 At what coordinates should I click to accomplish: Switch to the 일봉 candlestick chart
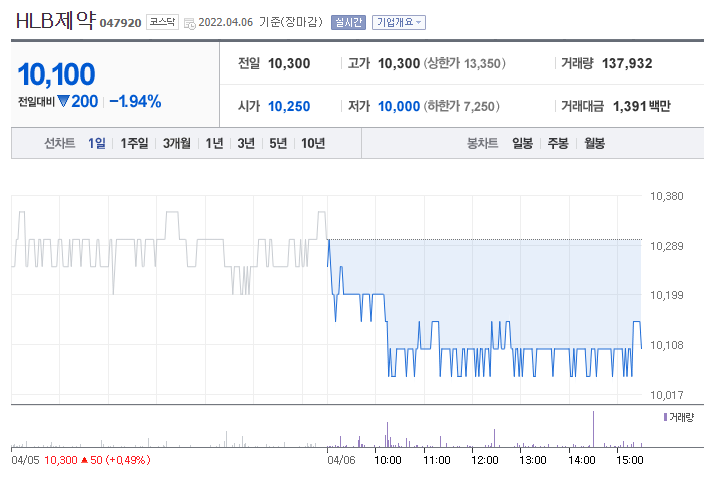522,143
